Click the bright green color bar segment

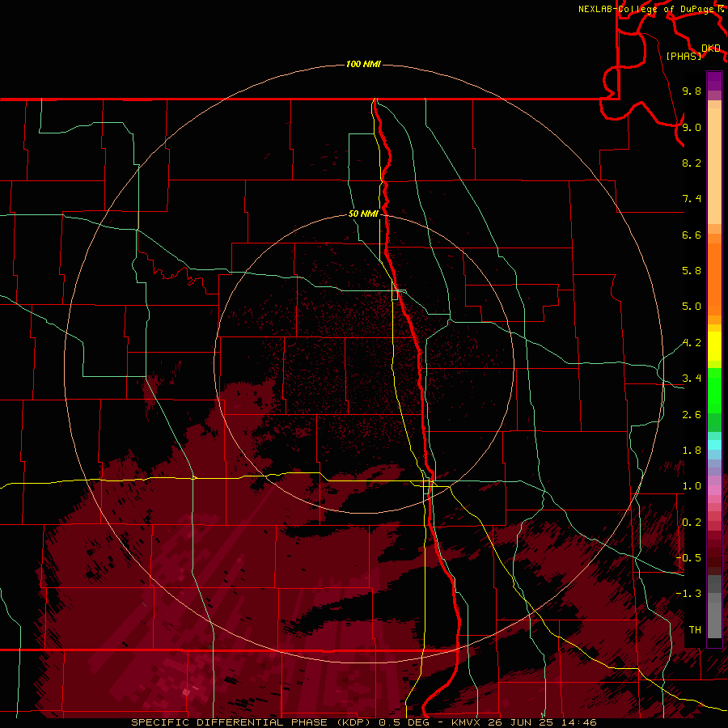tap(714, 390)
